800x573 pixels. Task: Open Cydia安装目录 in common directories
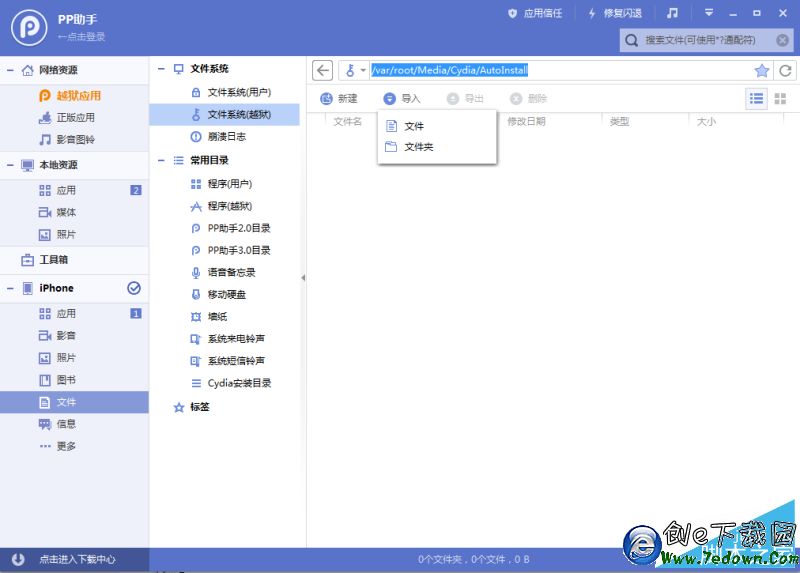pos(239,383)
